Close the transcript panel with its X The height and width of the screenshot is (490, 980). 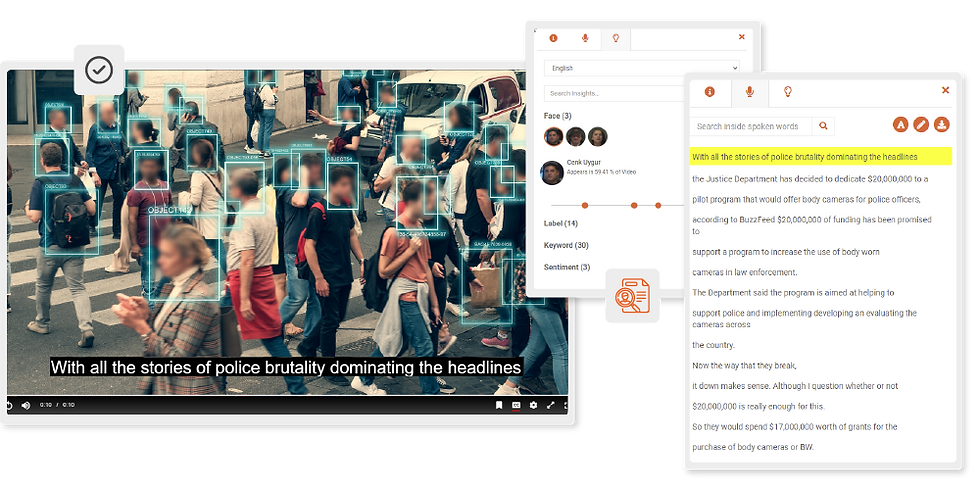click(x=946, y=90)
